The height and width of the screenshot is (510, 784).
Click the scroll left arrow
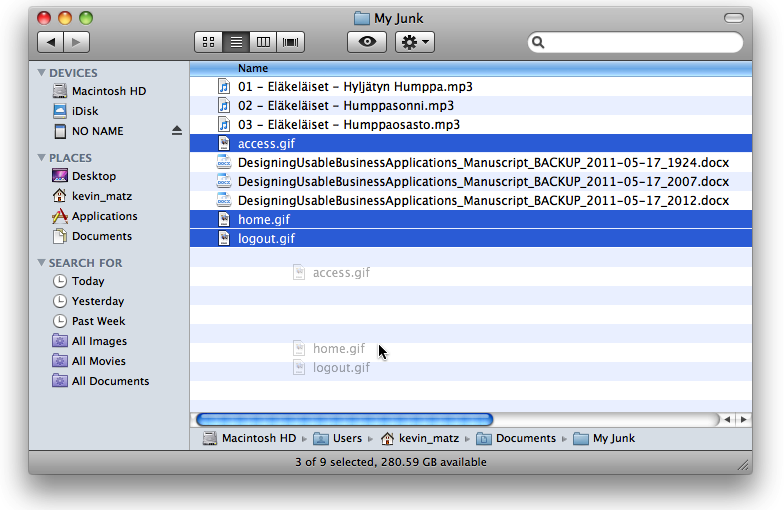click(728, 419)
